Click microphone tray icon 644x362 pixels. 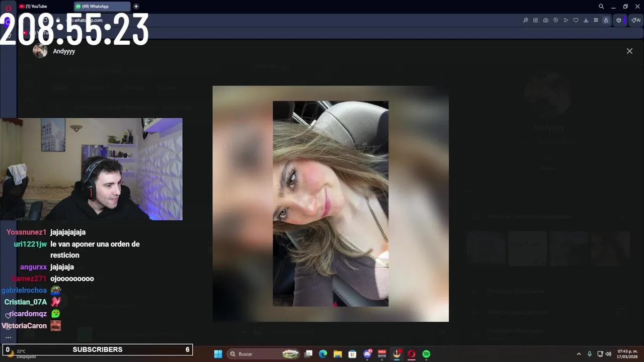[x=590, y=354]
